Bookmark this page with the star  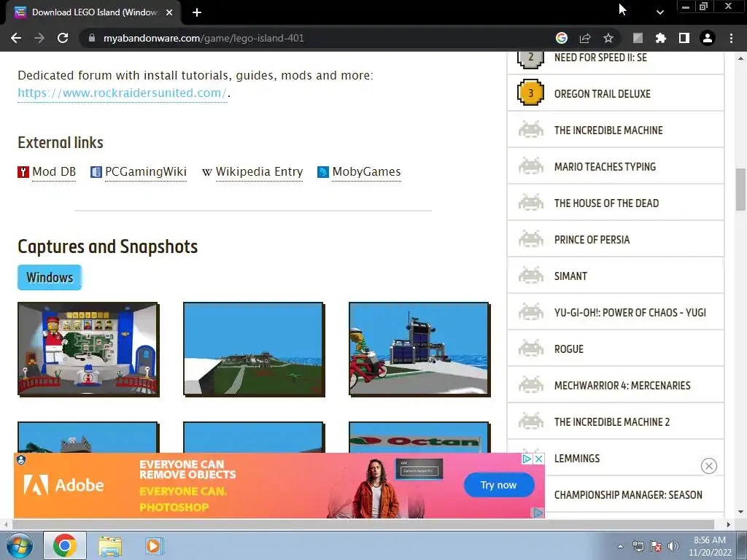coord(608,38)
